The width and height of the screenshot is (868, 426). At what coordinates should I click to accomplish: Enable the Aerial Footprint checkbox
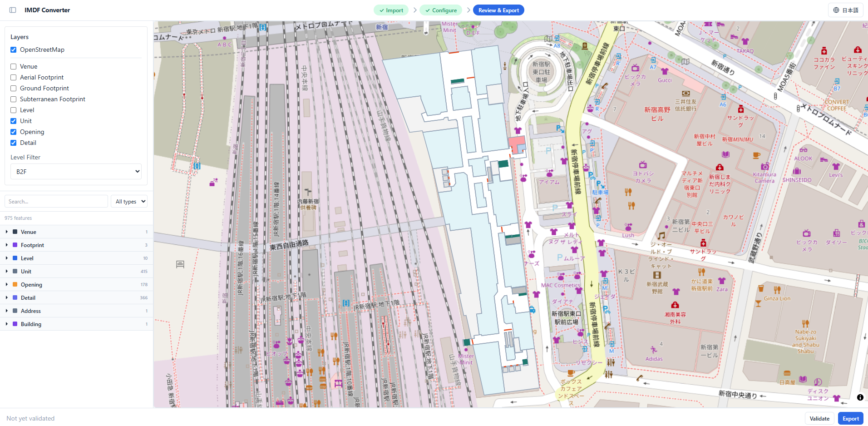pos(14,78)
